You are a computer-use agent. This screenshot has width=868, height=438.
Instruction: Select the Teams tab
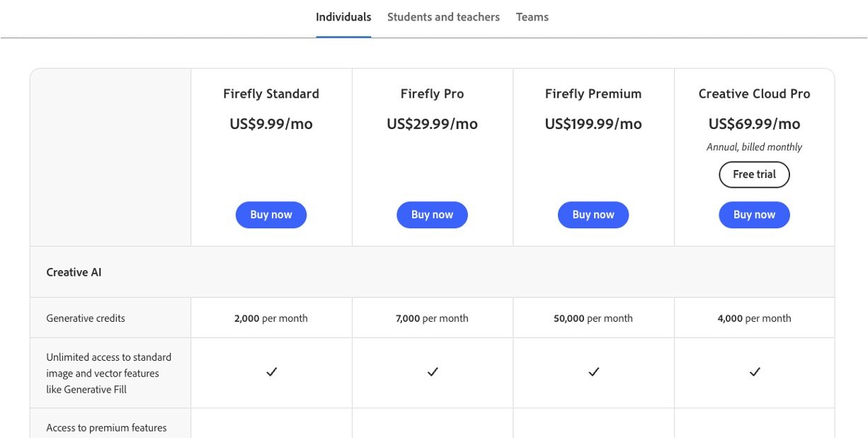click(532, 17)
